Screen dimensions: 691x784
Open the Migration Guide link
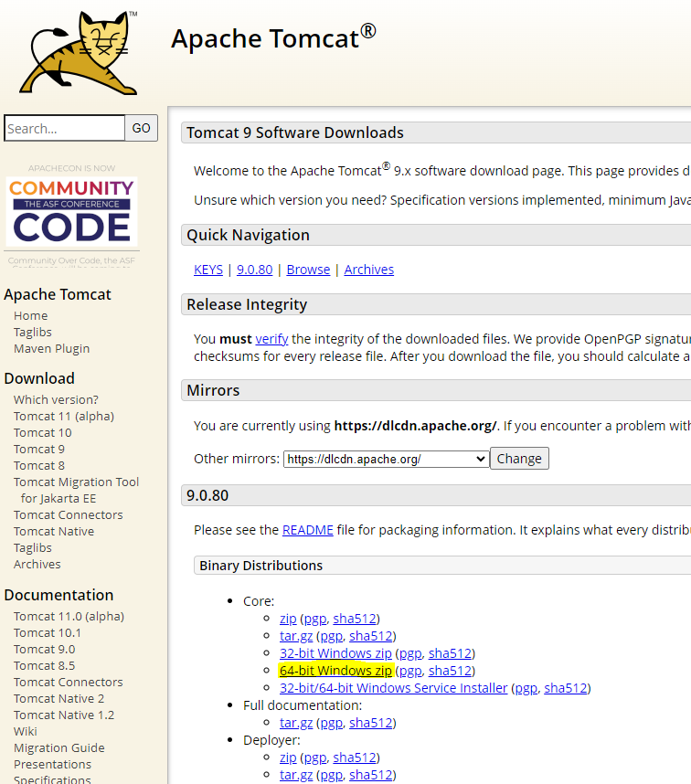tap(59, 748)
